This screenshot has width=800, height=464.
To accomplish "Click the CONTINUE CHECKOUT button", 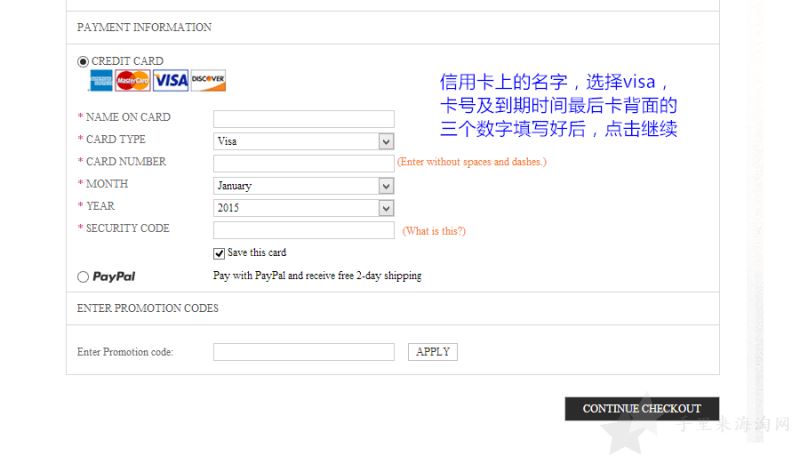I will [642, 409].
